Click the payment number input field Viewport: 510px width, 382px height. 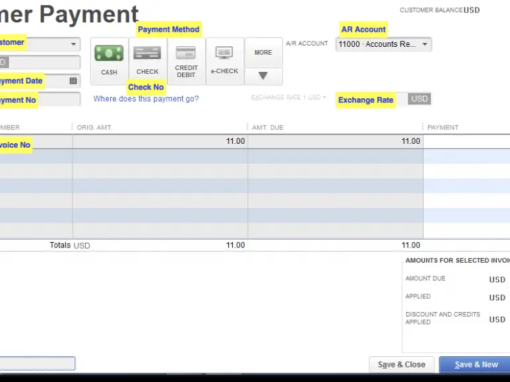point(40,99)
